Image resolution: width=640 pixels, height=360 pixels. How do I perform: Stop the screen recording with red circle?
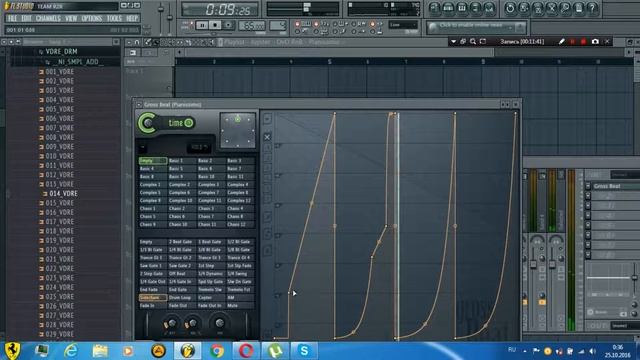(x=583, y=42)
